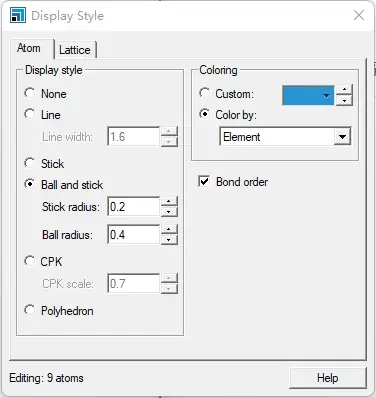Decrease Ball radius with down arrow
This screenshot has height=398, width=376.
point(169,240)
